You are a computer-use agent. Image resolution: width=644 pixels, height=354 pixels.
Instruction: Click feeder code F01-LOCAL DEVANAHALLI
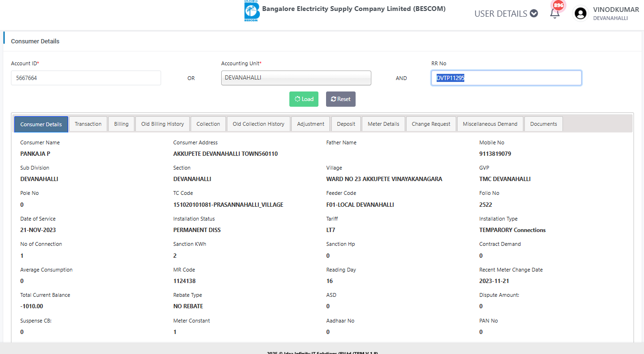click(360, 205)
